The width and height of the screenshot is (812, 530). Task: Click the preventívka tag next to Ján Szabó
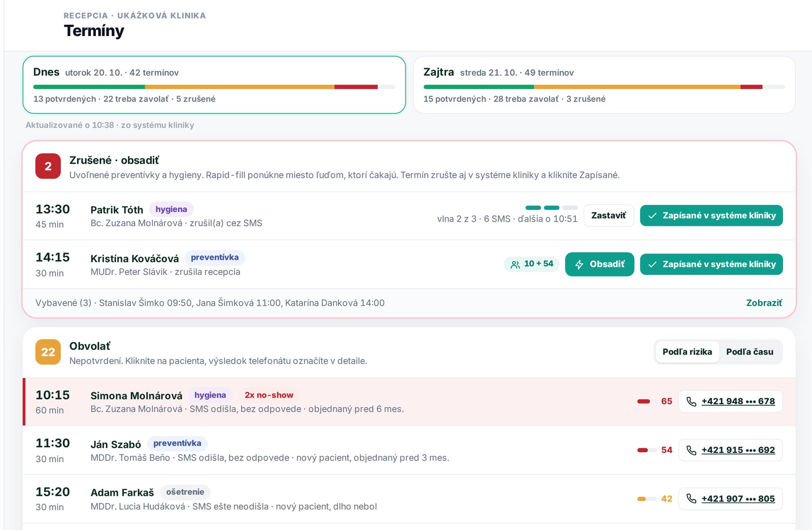[177, 443]
